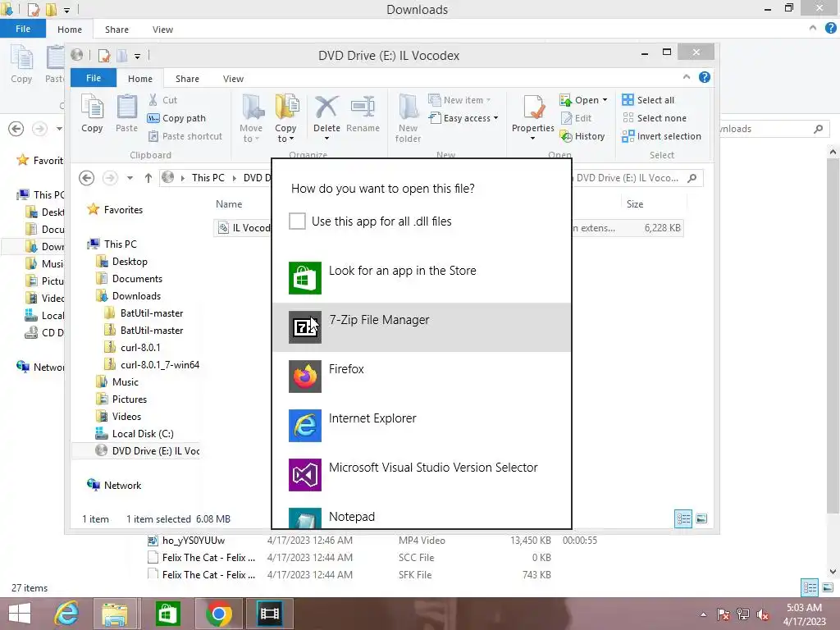Open customize quick access toolbar dropdown in DVD window
The height and width of the screenshot is (630, 840).
[137, 56]
